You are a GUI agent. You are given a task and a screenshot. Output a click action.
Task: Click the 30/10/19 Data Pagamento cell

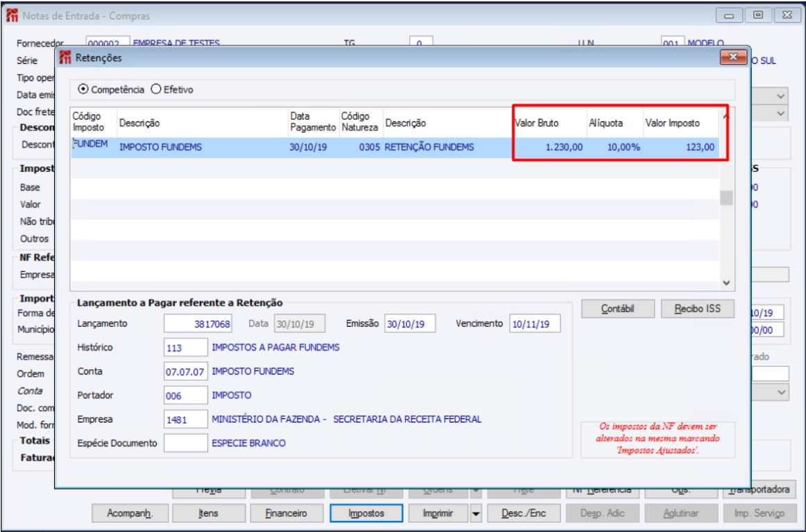[x=314, y=147]
